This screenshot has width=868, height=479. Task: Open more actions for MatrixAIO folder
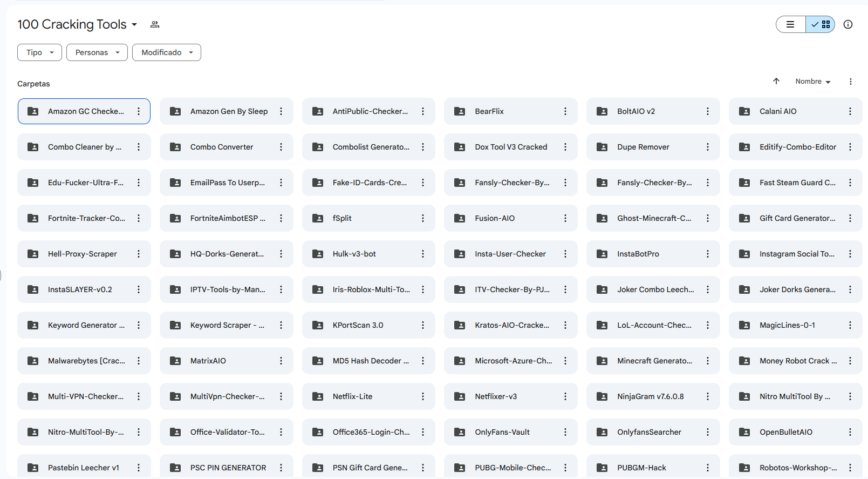coord(281,361)
